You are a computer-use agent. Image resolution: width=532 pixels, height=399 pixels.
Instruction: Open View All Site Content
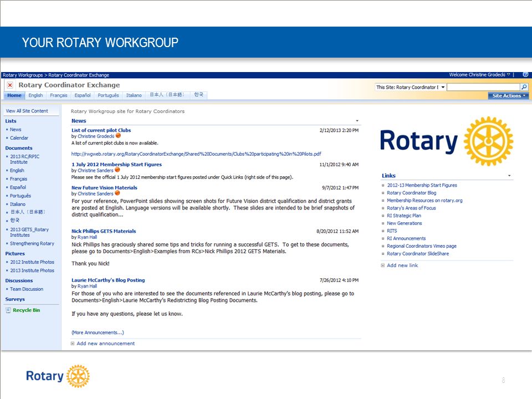click(27, 111)
